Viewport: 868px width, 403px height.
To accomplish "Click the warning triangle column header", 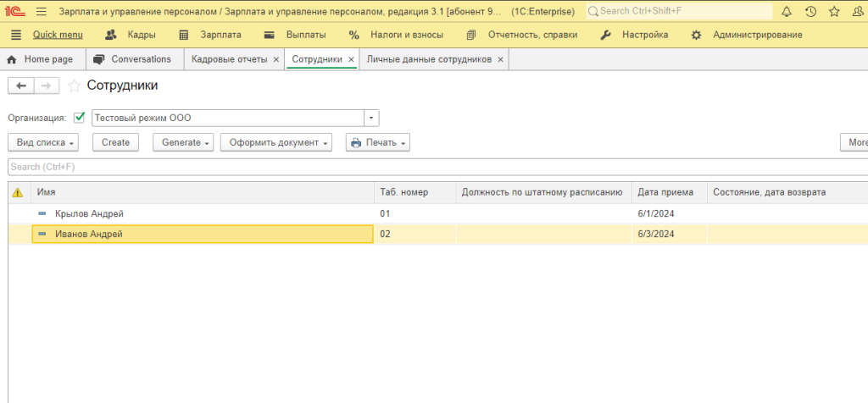I will pos(18,193).
